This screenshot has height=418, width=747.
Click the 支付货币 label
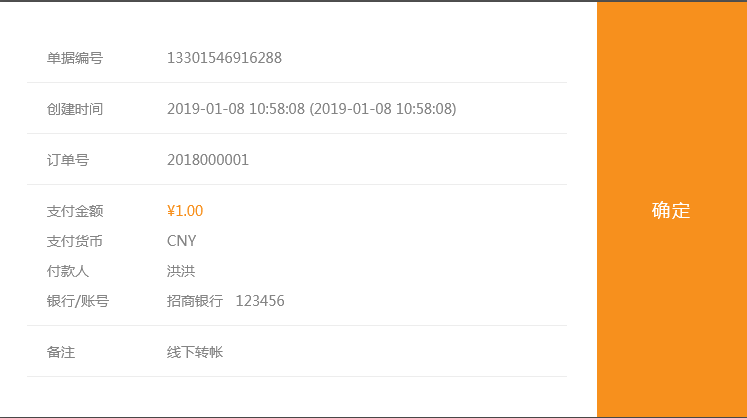75,241
